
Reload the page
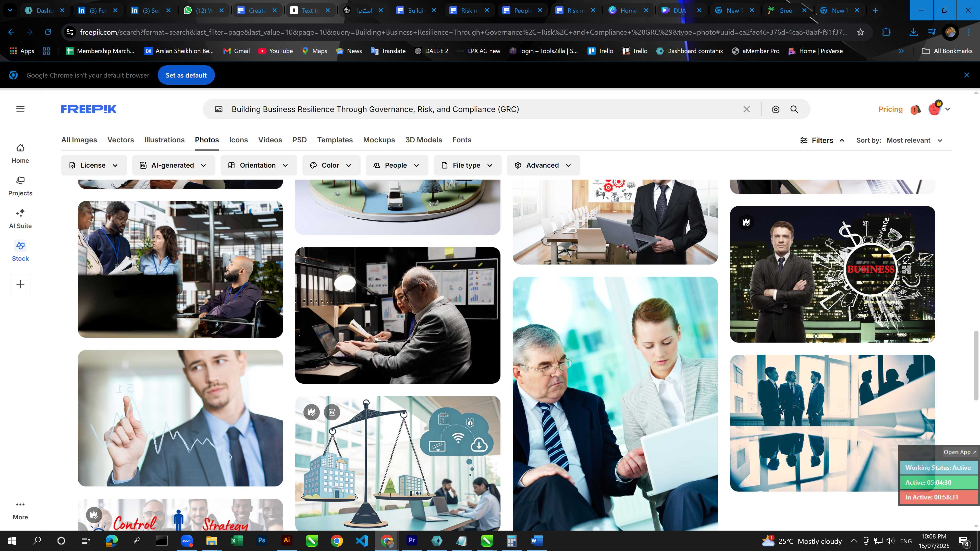point(48,32)
